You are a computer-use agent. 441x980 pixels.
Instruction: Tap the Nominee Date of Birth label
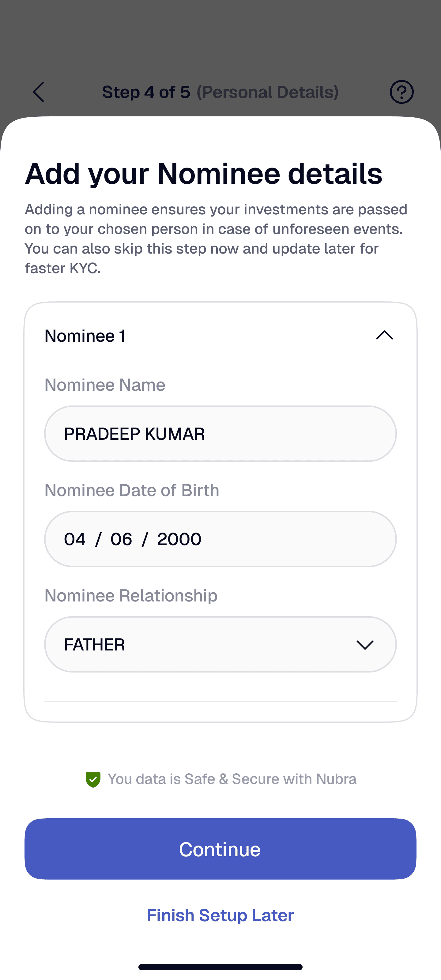point(132,490)
